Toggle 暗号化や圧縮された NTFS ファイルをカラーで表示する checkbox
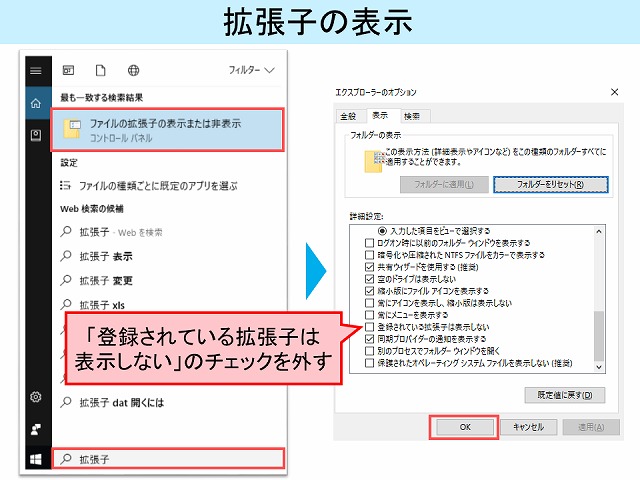This screenshot has width=640, height=480. 369,255
